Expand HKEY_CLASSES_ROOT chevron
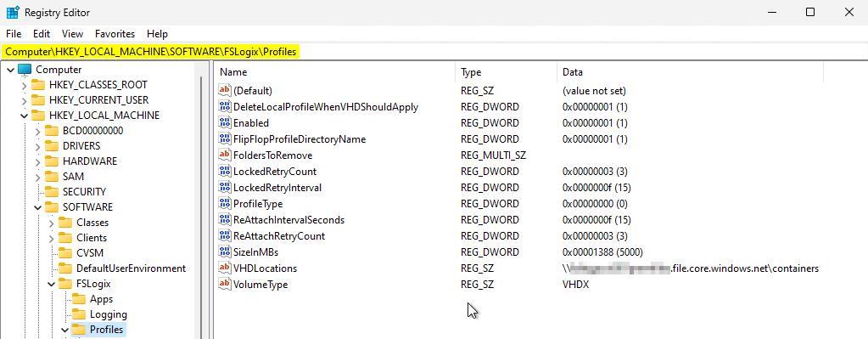The width and height of the screenshot is (868, 339). click(x=24, y=85)
